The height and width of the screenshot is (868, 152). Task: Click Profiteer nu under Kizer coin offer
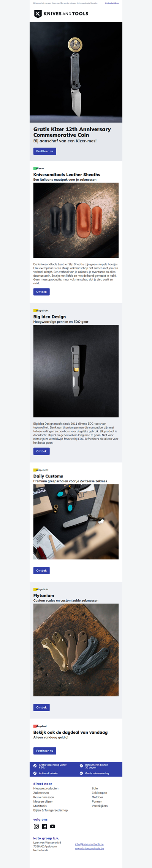pyautogui.click(x=45, y=151)
